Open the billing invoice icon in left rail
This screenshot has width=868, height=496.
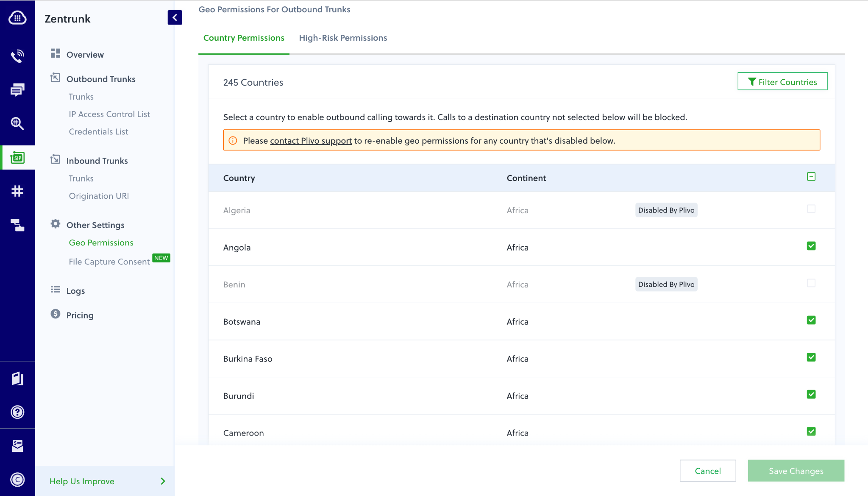click(x=17, y=446)
